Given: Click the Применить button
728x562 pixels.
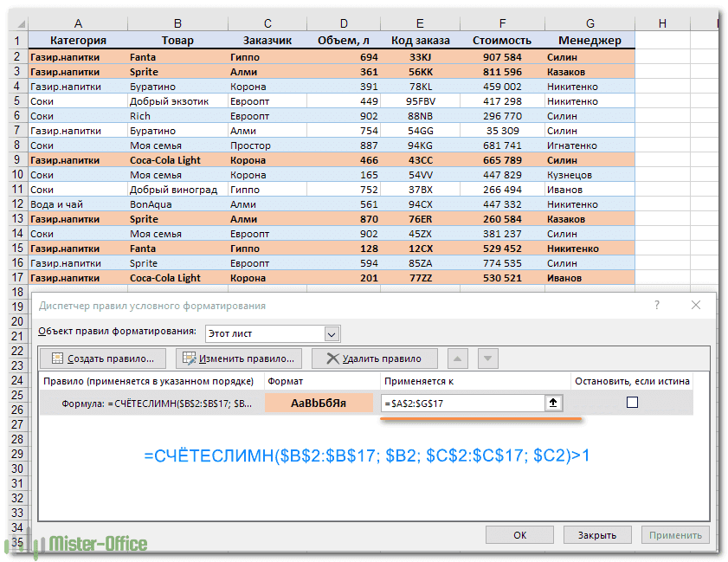Looking at the screenshot, I should click(677, 535).
